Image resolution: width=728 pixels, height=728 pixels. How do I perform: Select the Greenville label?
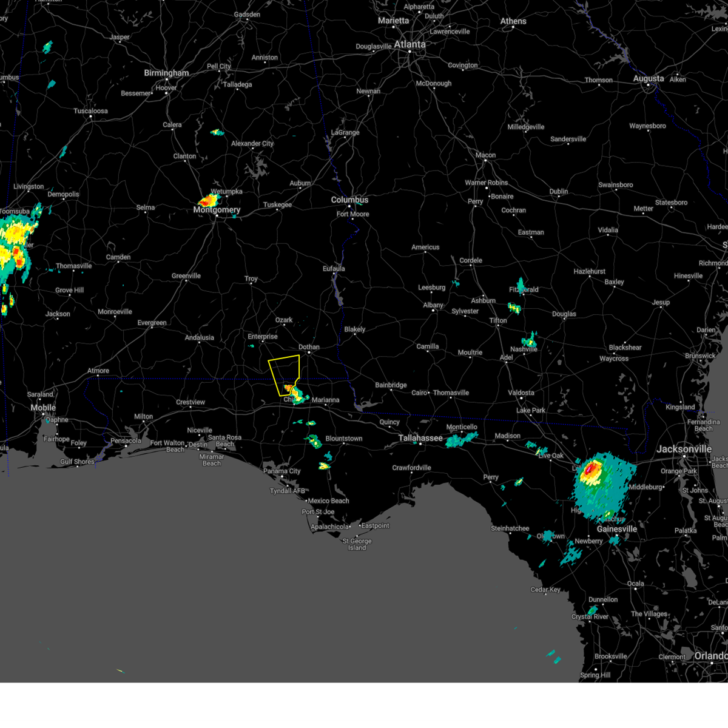point(186,276)
